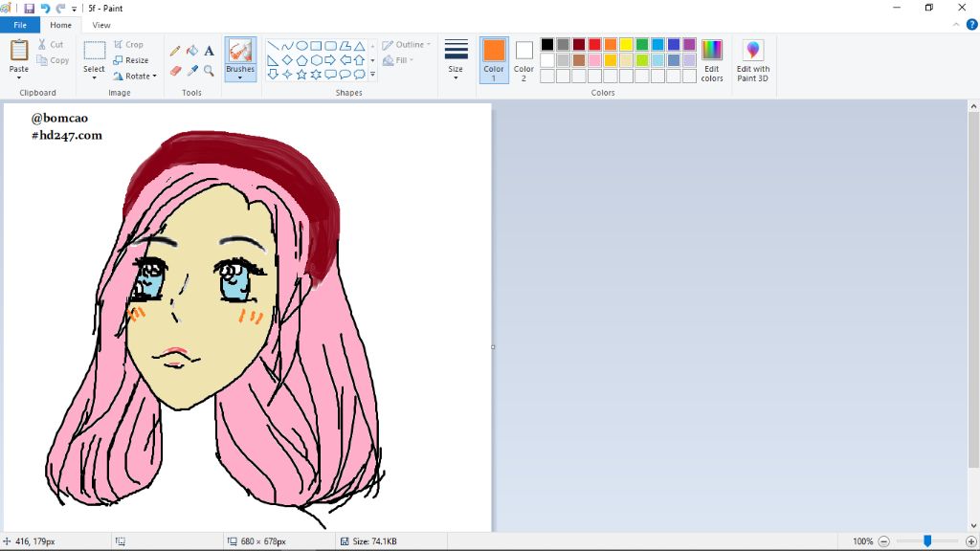Open the Brushes dropdown arrow

[x=240, y=77]
